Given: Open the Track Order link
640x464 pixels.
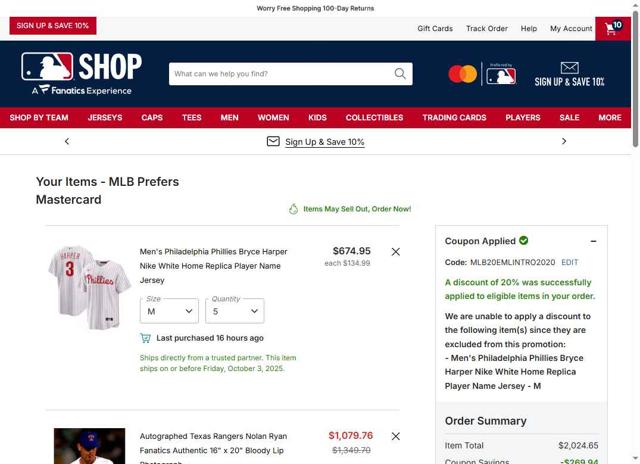Looking at the screenshot, I should (x=487, y=29).
